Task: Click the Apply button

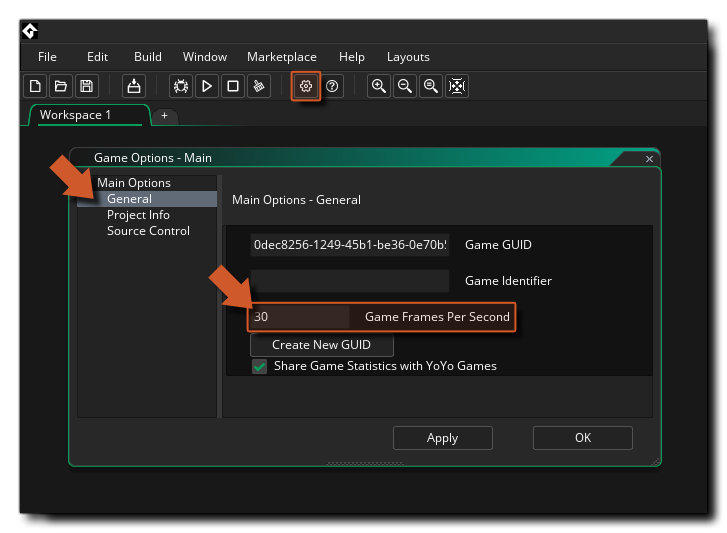Action: tap(443, 438)
